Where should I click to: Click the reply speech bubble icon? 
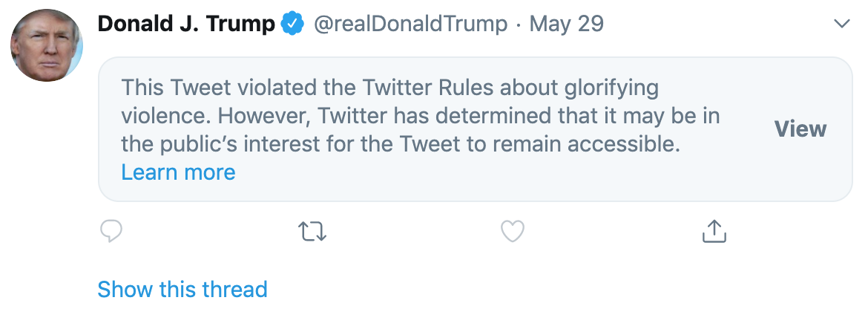[111, 231]
